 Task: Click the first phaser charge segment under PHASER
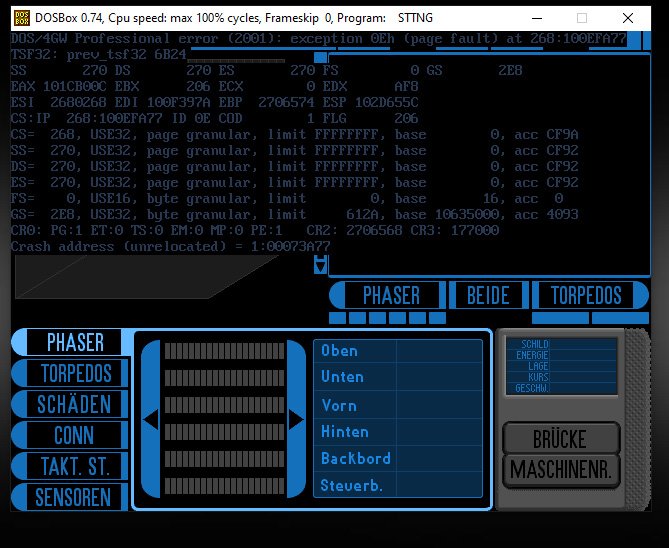point(337,318)
